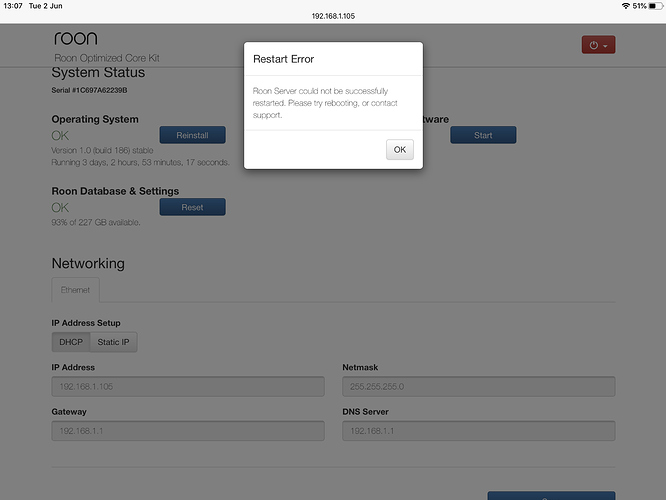Image resolution: width=666 pixels, height=500 pixels.
Task: Click the Roon Server error message text
Action: point(325,103)
